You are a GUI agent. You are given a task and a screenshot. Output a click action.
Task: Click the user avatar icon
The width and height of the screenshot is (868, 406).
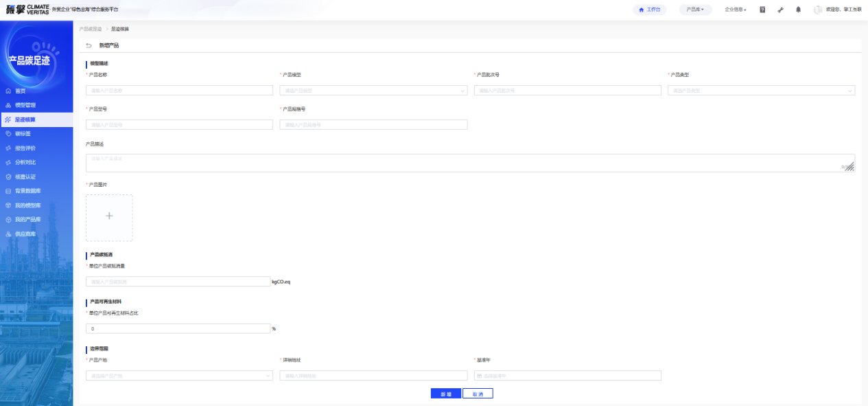(x=817, y=10)
